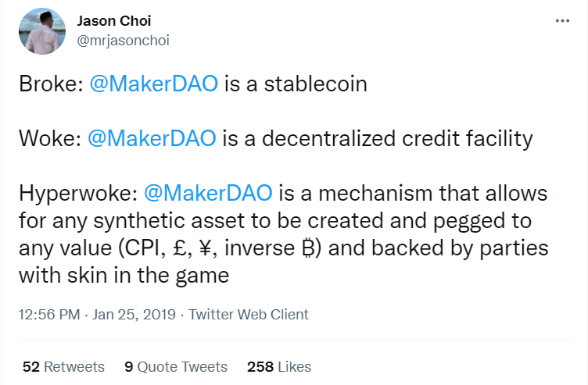View the 9 Quote Tweets list

point(176,366)
